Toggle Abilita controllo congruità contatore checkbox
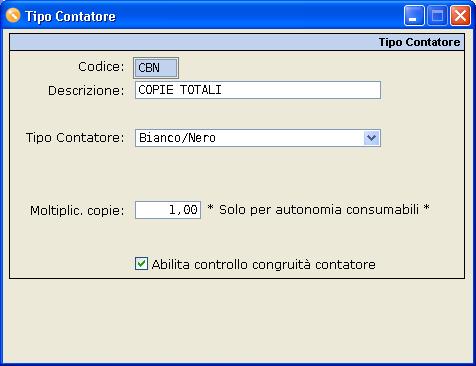Viewport: 476px width, 366px height. point(141,263)
